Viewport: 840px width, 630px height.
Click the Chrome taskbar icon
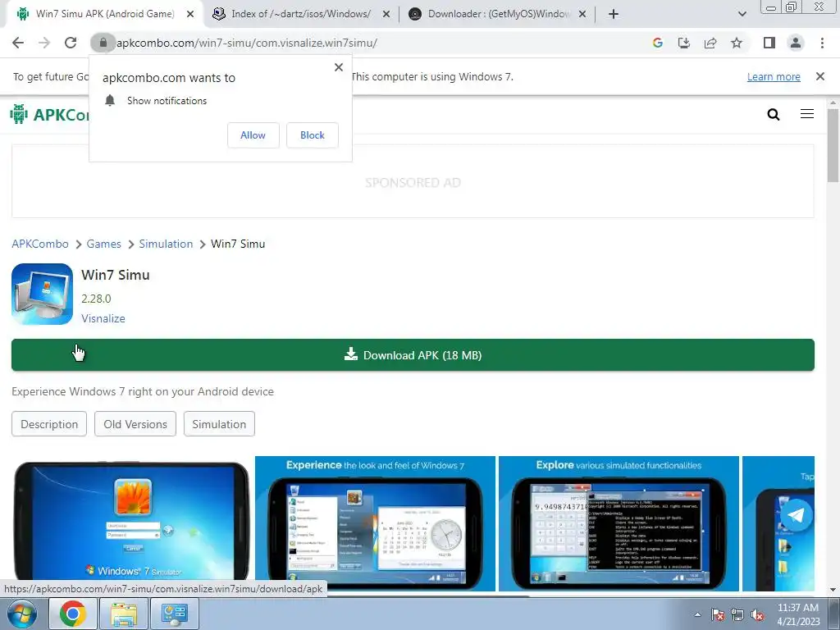pyautogui.click(x=73, y=614)
